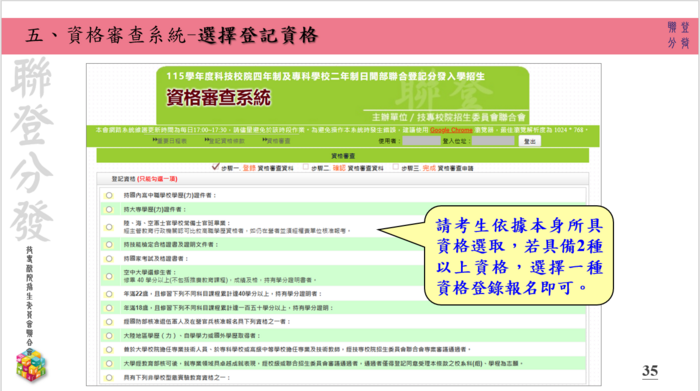Select radio for 經國防部核准退伍軍人 option

pos(109,322)
